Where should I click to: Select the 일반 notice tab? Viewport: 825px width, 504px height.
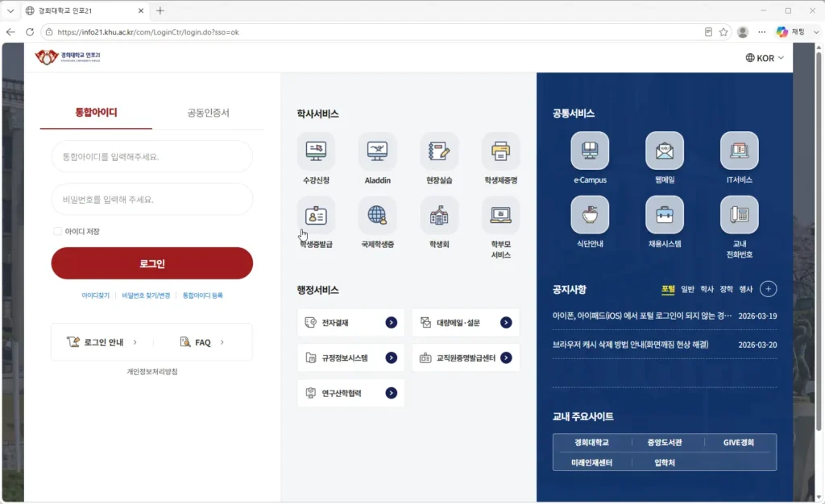[687, 289]
